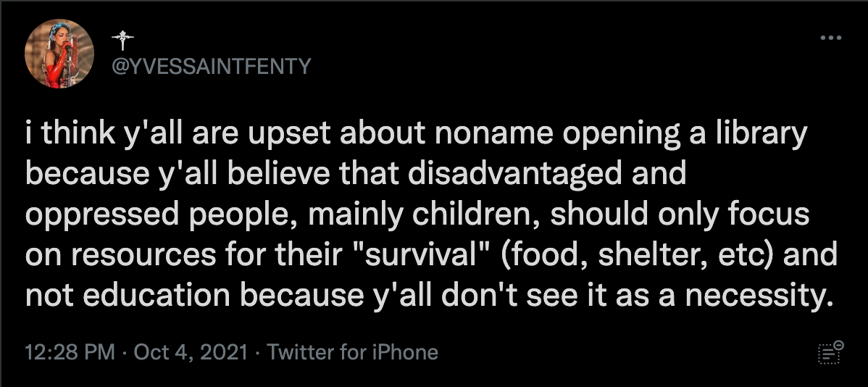Open the 12:28 PM timestamp link
Screen dimensions: 868x387
tap(70, 352)
